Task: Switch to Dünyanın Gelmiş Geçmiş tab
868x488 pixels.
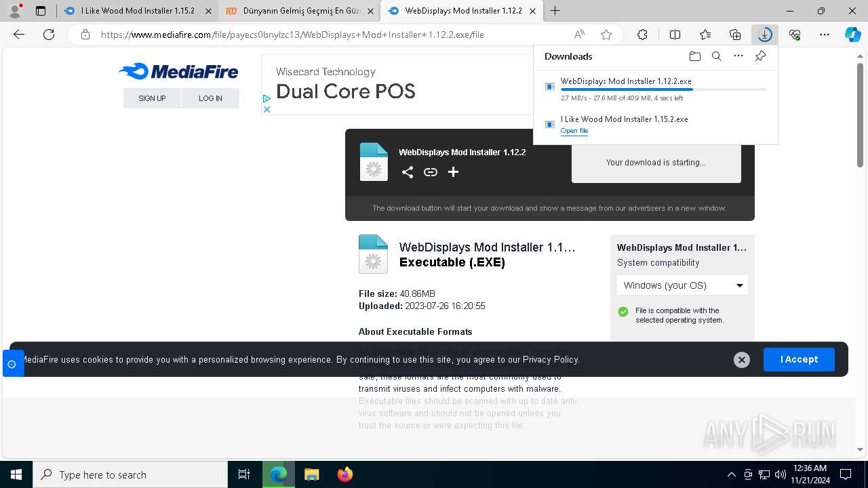Action: pos(299,11)
